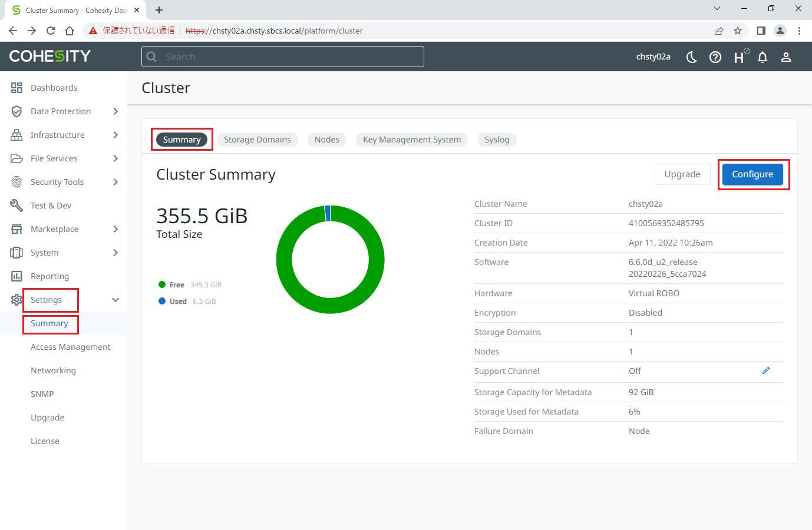Viewport: 812px width, 530px height.
Task: Open browser home page
Action: [x=70, y=31]
